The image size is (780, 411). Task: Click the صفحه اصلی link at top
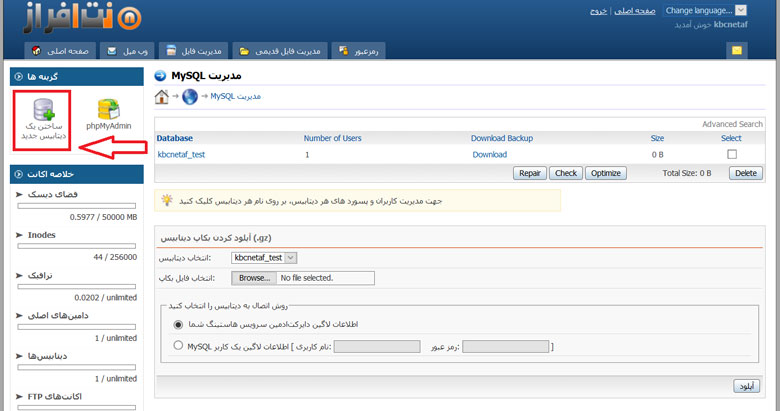click(x=635, y=10)
